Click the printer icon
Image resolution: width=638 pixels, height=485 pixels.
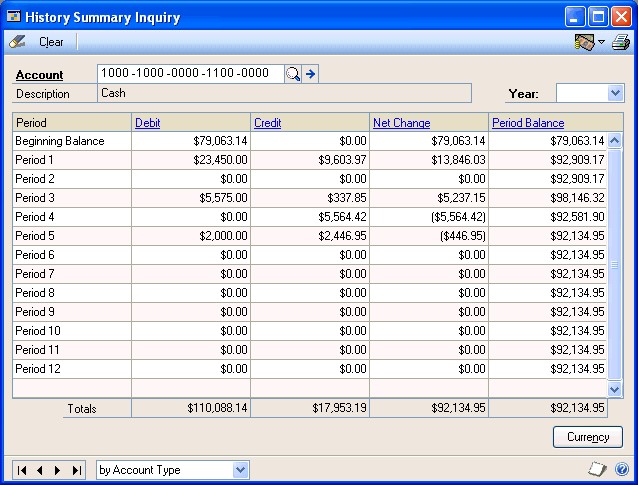coord(621,42)
